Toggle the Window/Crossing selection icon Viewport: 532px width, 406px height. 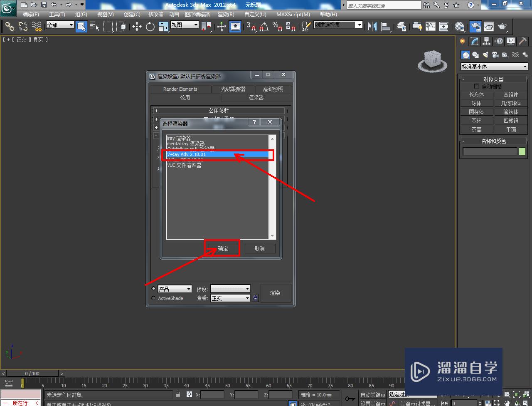(121, 27)
